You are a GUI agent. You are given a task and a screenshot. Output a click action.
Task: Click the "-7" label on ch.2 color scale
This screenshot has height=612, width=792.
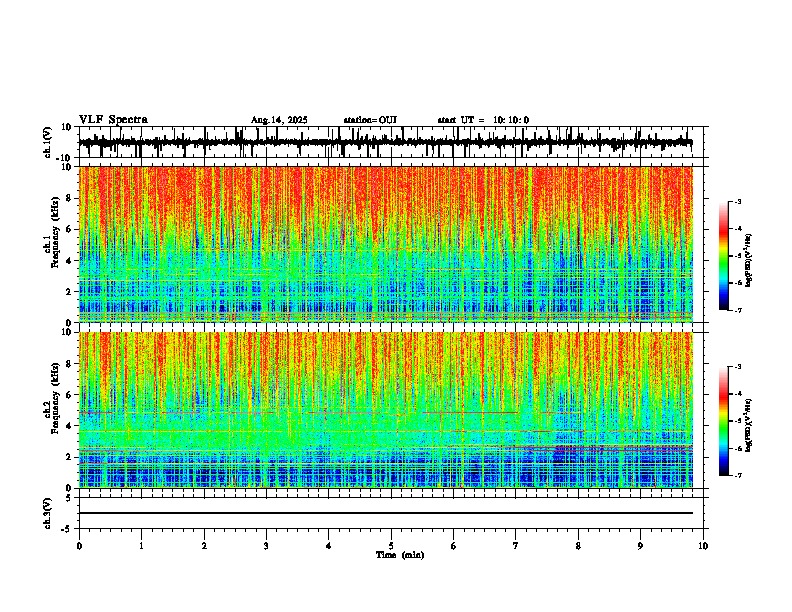click(x=737, y=476)
